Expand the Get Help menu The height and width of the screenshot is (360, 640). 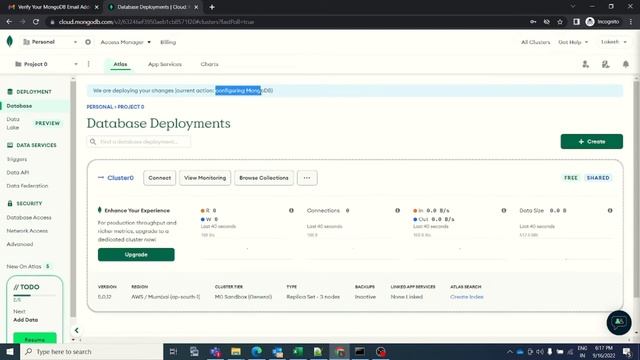pos(573,42)
